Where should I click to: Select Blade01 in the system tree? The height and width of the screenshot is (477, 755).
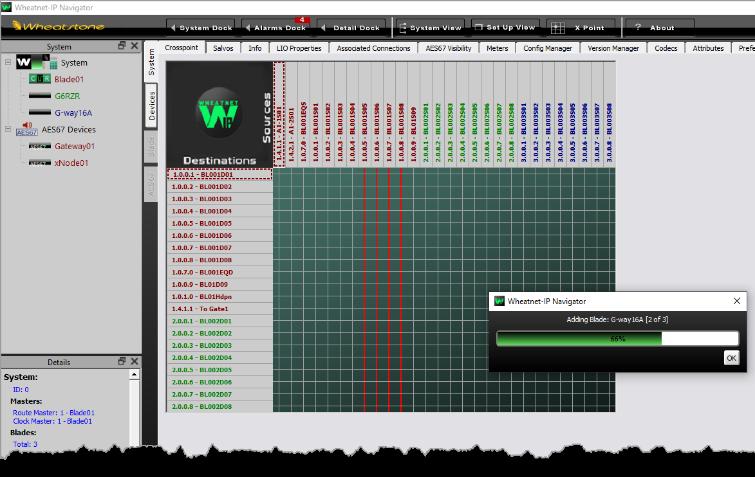pos(69,79)
